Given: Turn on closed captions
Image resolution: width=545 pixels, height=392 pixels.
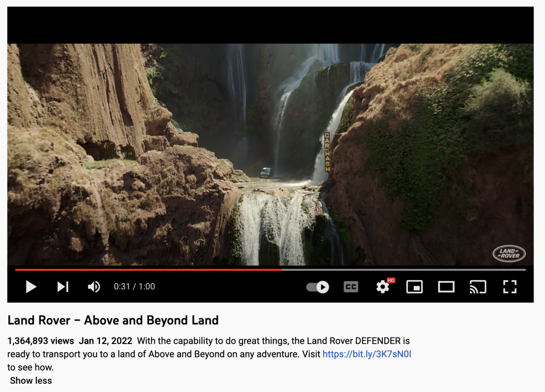Looking at the screenshot, I should tap(351, 287).
